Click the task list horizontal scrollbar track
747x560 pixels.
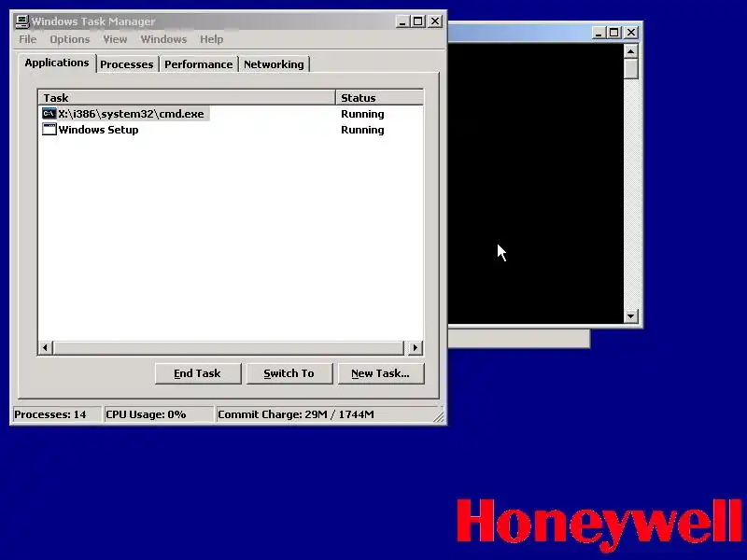pyautogui.click(x=229, y=347)
